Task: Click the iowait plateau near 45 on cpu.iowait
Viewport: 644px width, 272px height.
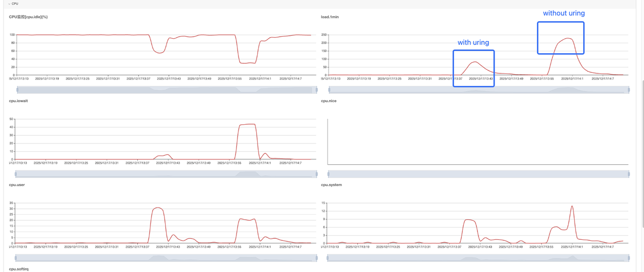Action: pyautogui.click(x=248, y=124)
